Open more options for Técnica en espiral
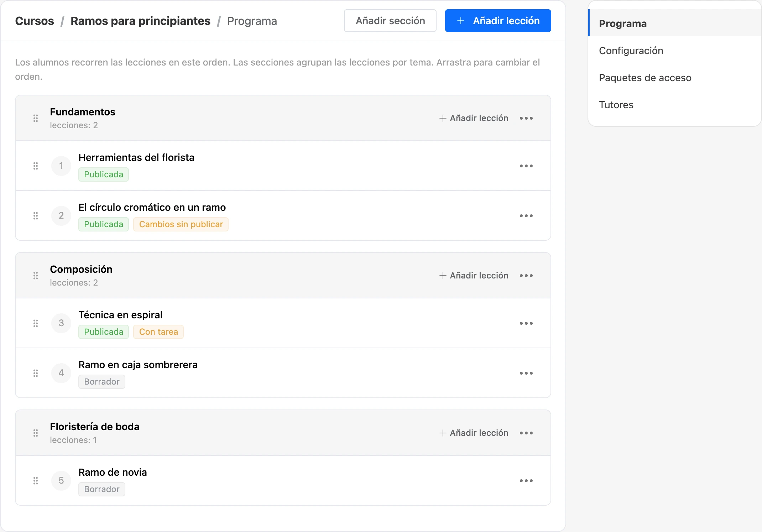The height and width of the screenshot is (532, 762). pos(526,323)
